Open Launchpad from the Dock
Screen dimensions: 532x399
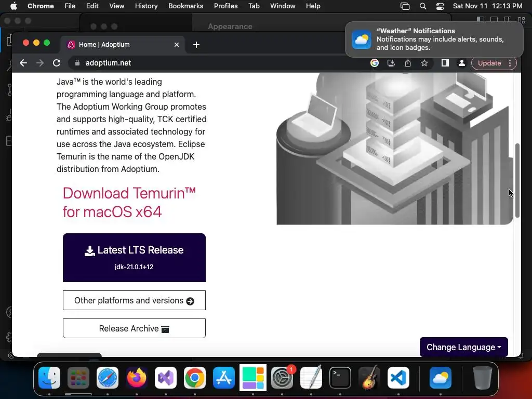(78, 378)
